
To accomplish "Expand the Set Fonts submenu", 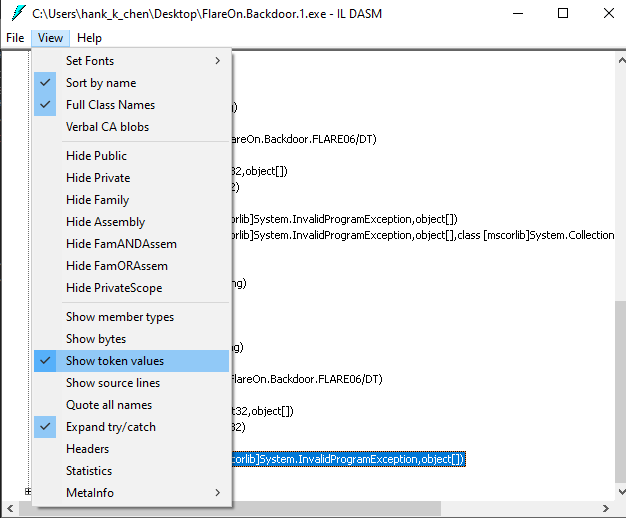I will [x=132, y=61].
